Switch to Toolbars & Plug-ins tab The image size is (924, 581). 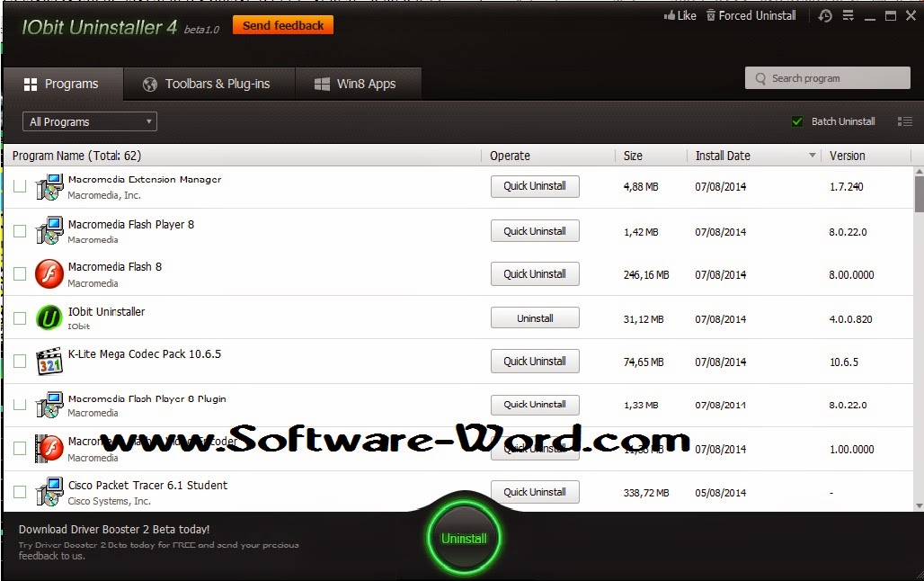coord(209,84)
